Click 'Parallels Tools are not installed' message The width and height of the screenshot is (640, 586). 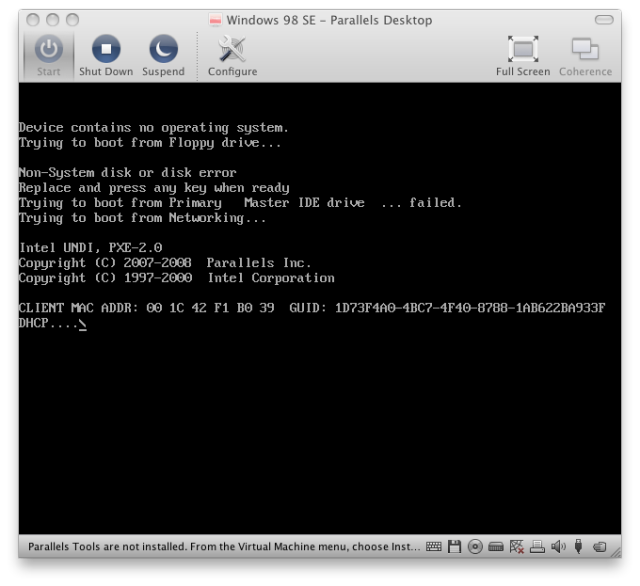point(224,546)
